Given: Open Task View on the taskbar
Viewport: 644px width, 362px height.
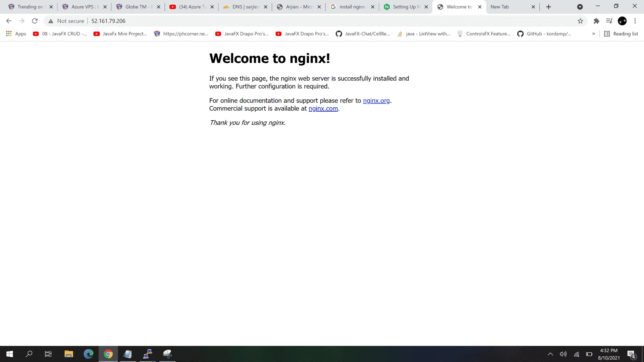Looking at the screenshot, I should tap(48, 354).
